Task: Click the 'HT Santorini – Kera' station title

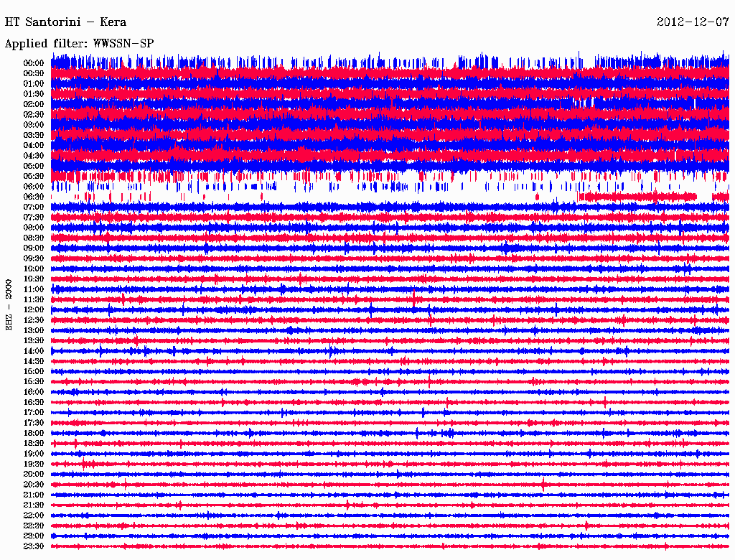Action: pos(65,22)
